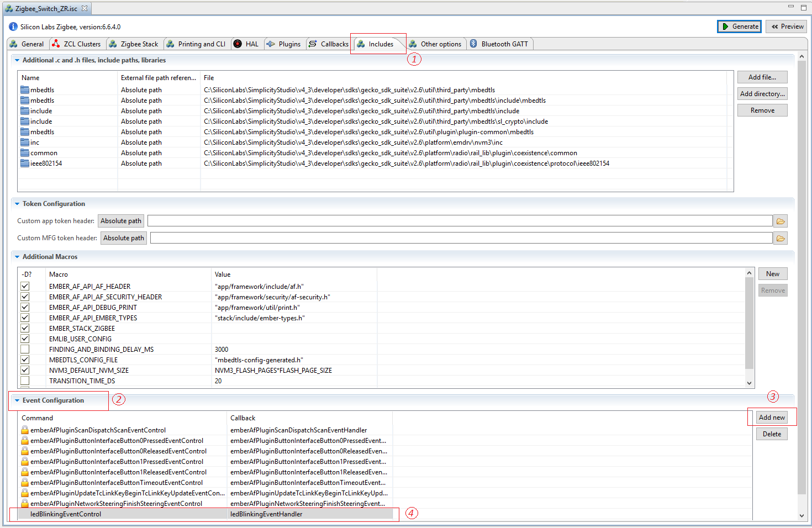
Task: Click lock icon of NetworkSteeringFinishSteering event row
Action: tap(25, 503)
